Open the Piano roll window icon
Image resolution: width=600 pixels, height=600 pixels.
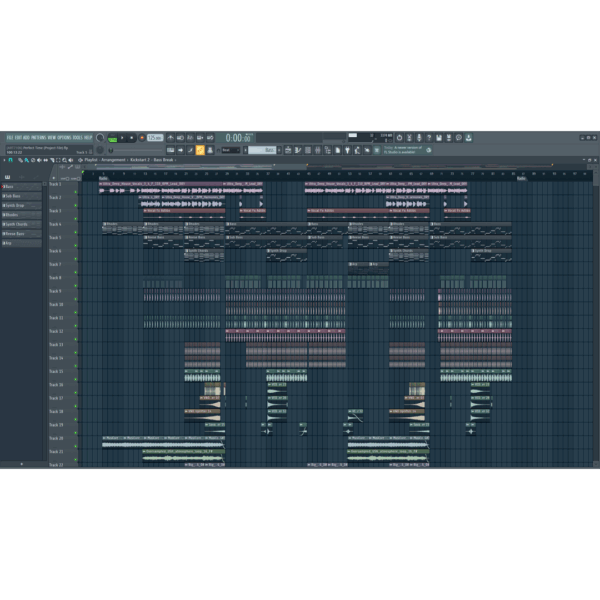[x=298, y=150]
